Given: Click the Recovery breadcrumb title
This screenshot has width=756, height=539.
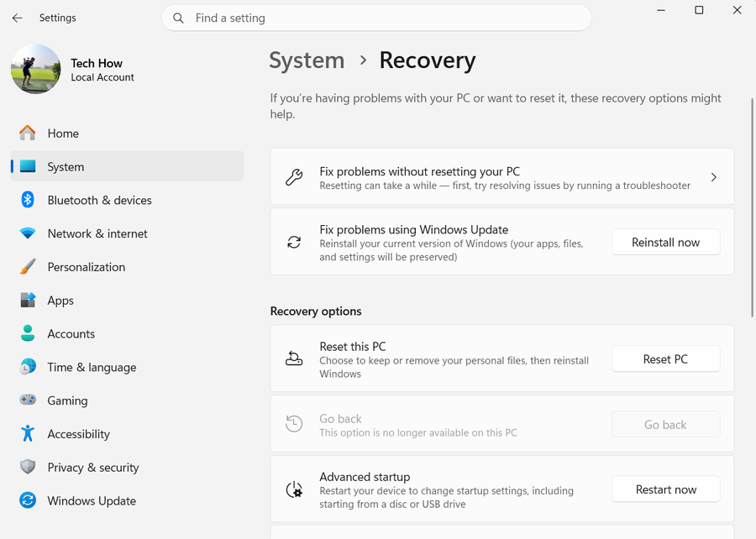Looking at the screenshot, I should pos(428,60).
